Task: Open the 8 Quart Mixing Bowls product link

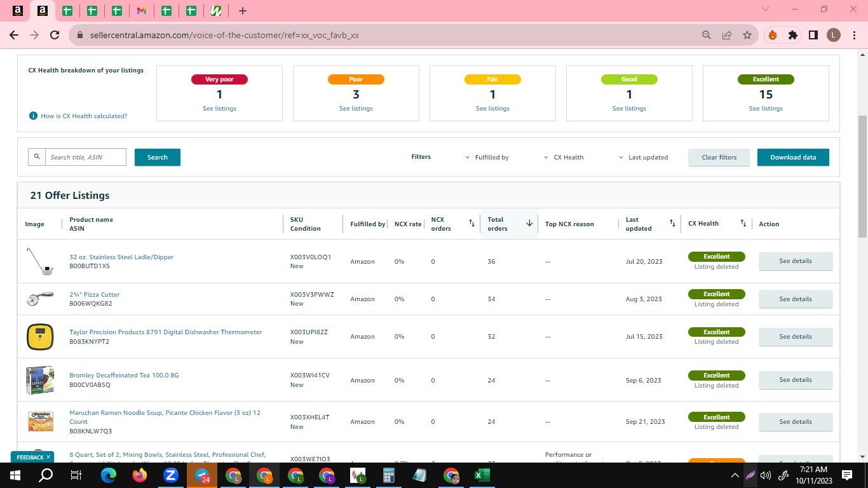Action: click(x=167, y=455)
